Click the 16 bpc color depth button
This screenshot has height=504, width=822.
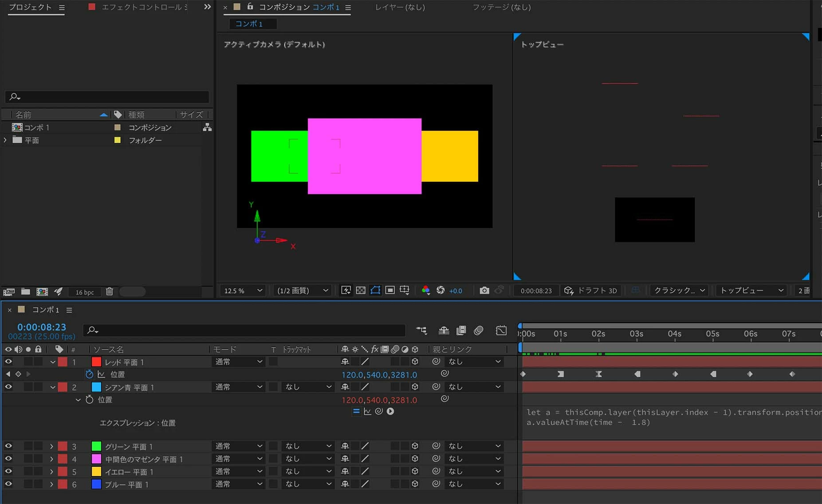[84, 292]
